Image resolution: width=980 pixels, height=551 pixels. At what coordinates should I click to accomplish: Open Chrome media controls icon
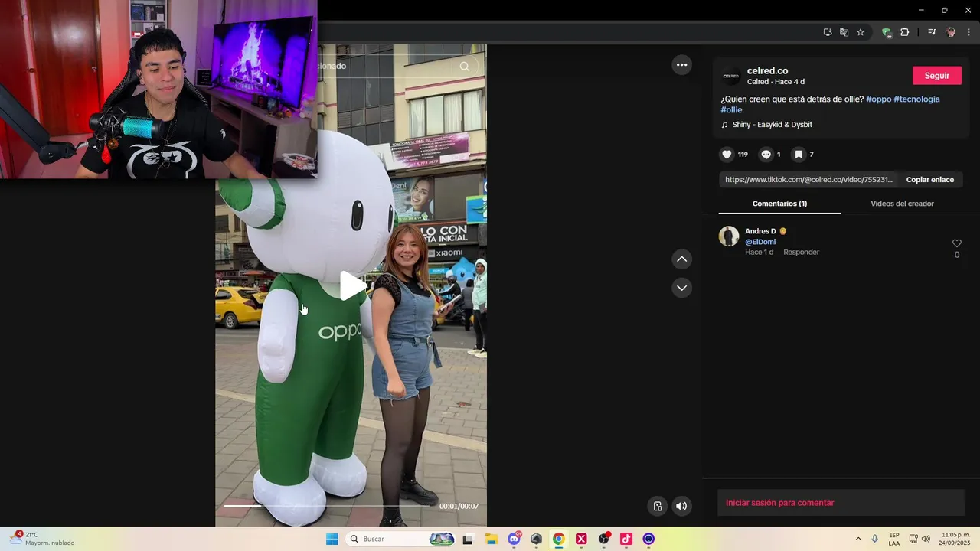point(932,32)
